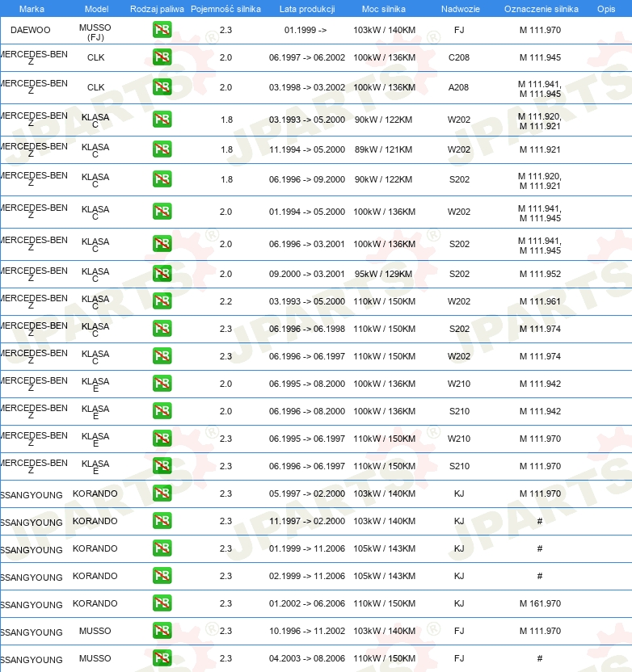Select engine code M 111.952
The width and height of the screenshot is (632, 672).
click(x=540, y=274)
